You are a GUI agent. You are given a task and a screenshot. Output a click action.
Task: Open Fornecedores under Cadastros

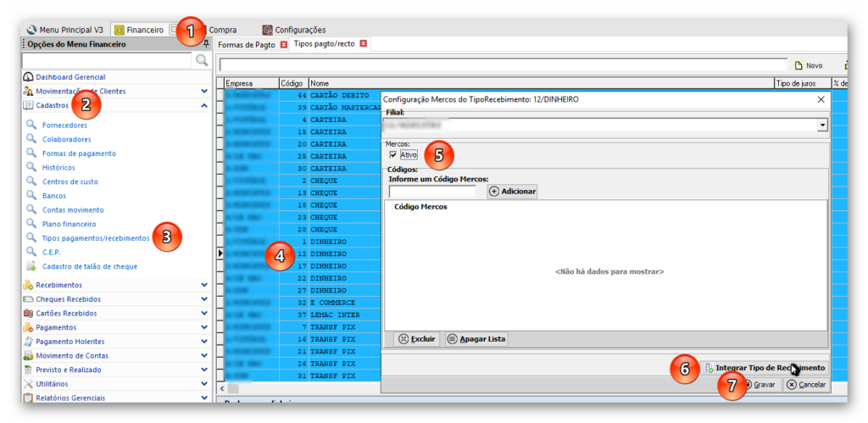click(64, 125)
